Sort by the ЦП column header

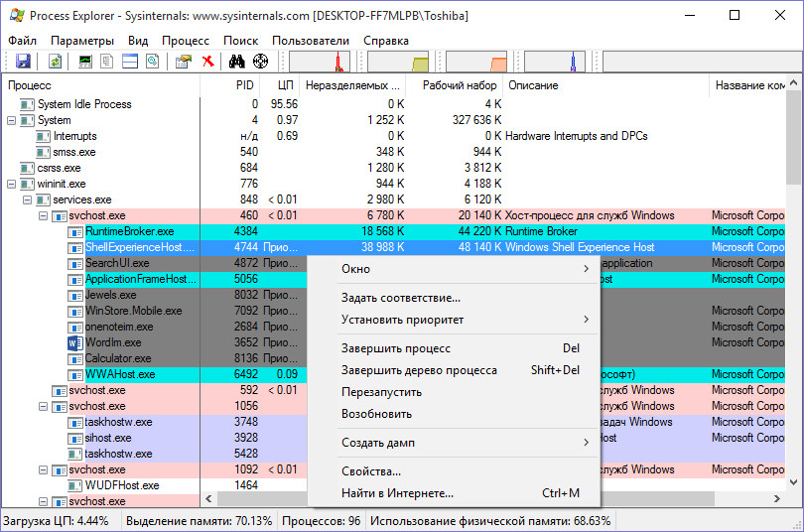click(x=280, y=85)
